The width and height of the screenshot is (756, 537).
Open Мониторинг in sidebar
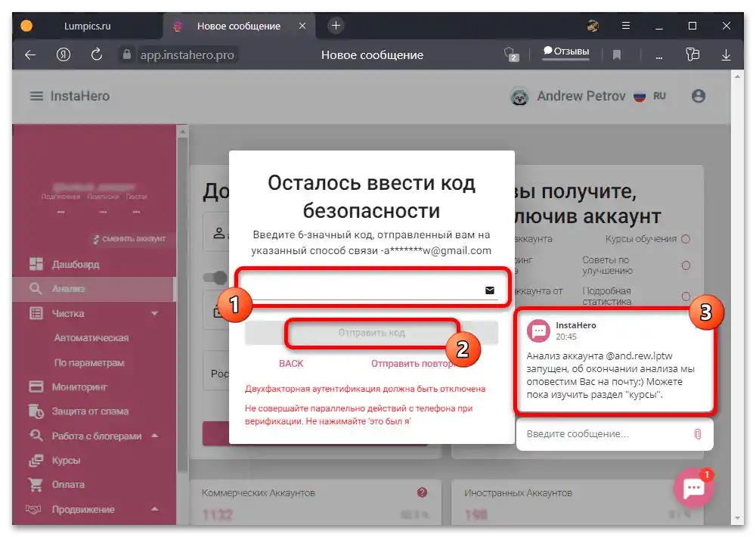coord(79,387)
